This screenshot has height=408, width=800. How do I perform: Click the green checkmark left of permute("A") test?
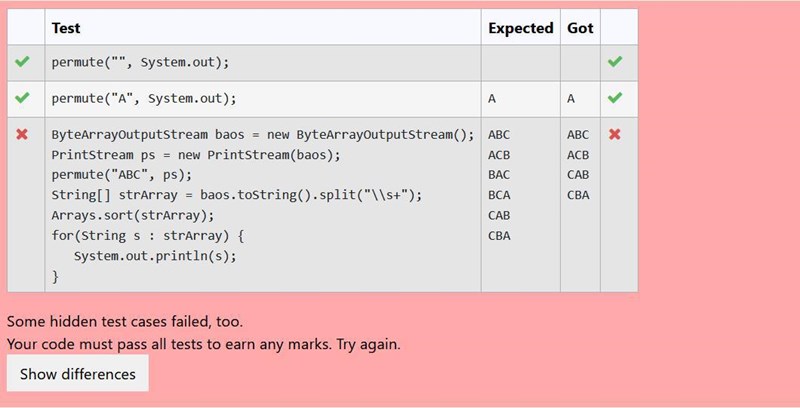[22, 98]
